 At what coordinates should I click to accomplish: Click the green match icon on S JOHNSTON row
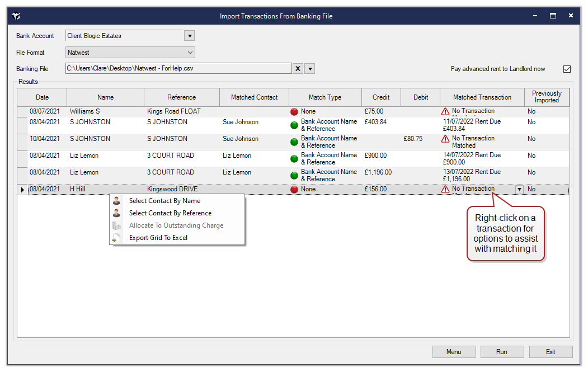pyautogui.click(x=294, y=125)
